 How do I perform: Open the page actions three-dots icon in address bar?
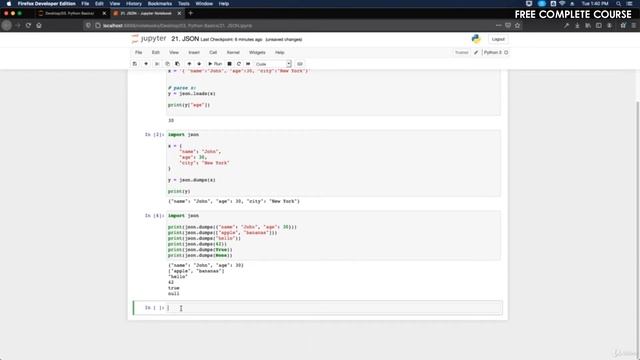tap(498, 25)
